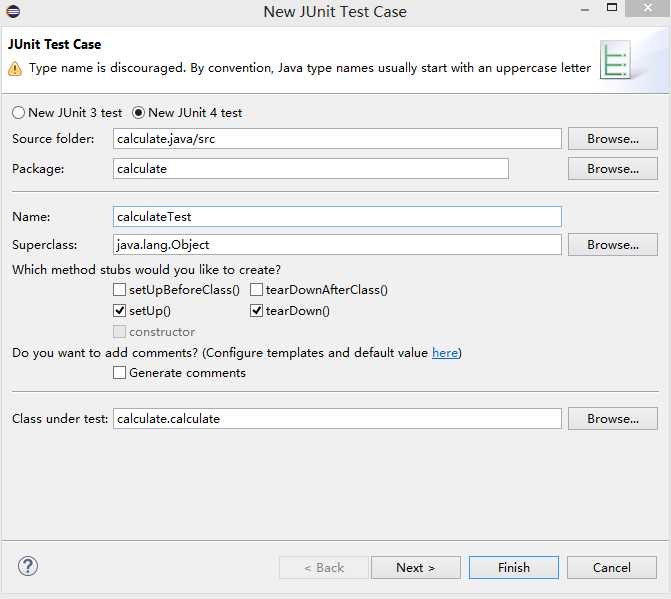The image size is (671, 599).
Task: Click the 'Class under test:' label
Action: (x=60, y=418)
